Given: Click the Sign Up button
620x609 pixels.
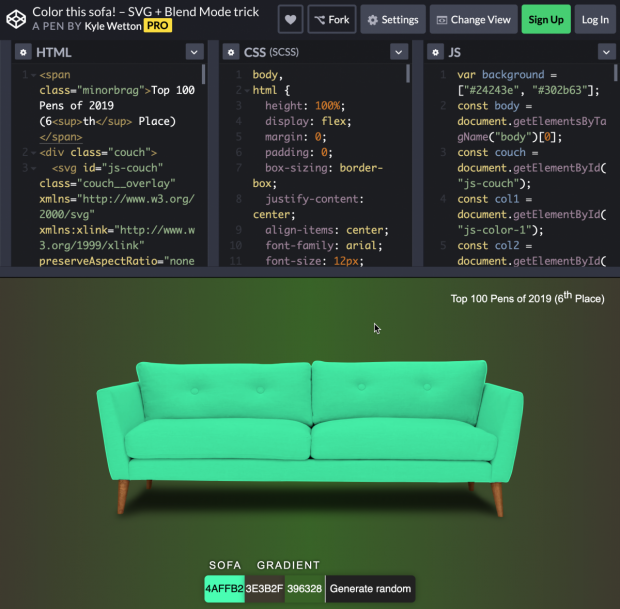Looking at the screenshot, I should (x=546, y=19).
